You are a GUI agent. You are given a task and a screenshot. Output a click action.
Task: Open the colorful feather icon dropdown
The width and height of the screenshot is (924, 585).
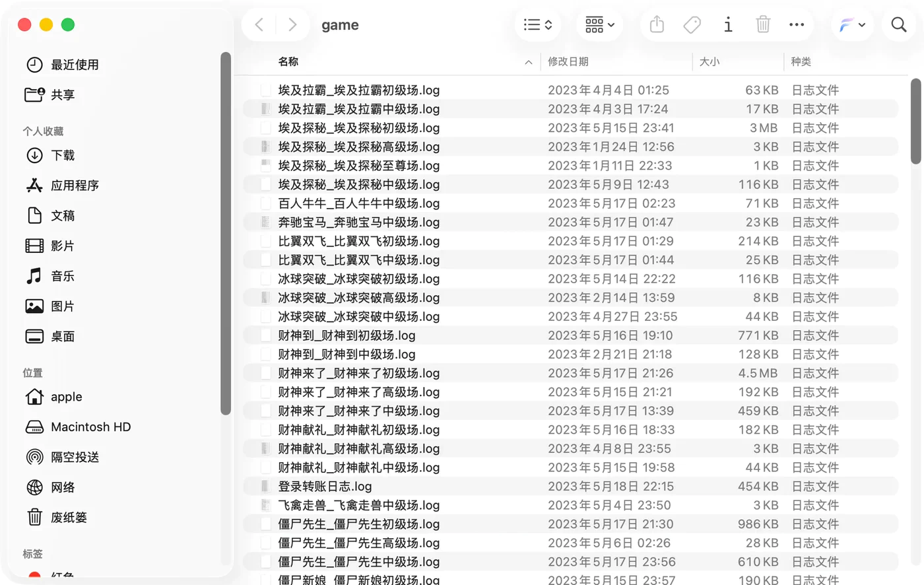point(852,25)
